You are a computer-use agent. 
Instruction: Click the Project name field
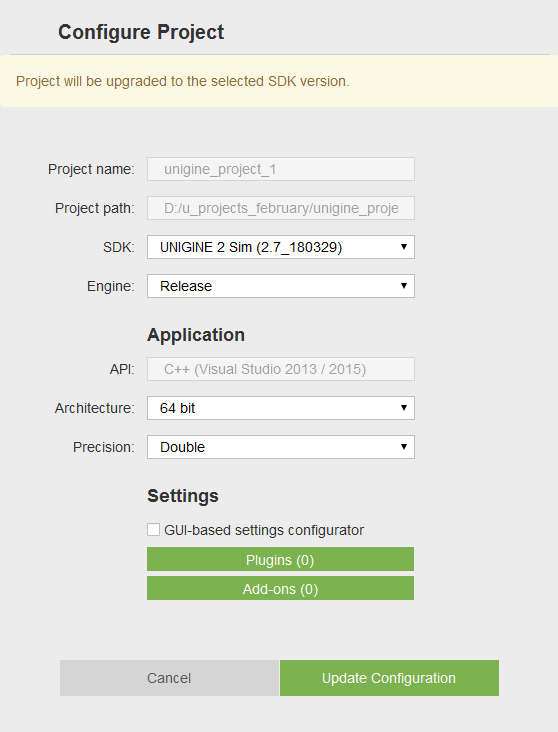(x=281, y=169)
